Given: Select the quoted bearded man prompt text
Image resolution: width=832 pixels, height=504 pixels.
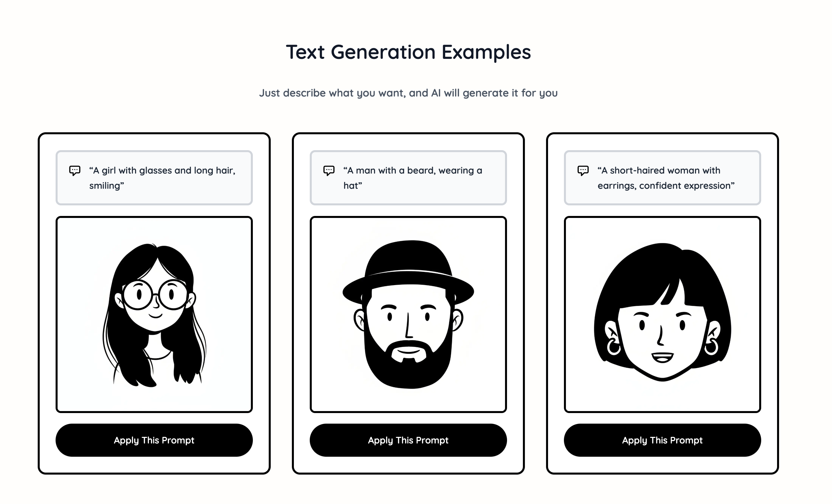Looking at the screenshot, I should click(x=413, y=178).
